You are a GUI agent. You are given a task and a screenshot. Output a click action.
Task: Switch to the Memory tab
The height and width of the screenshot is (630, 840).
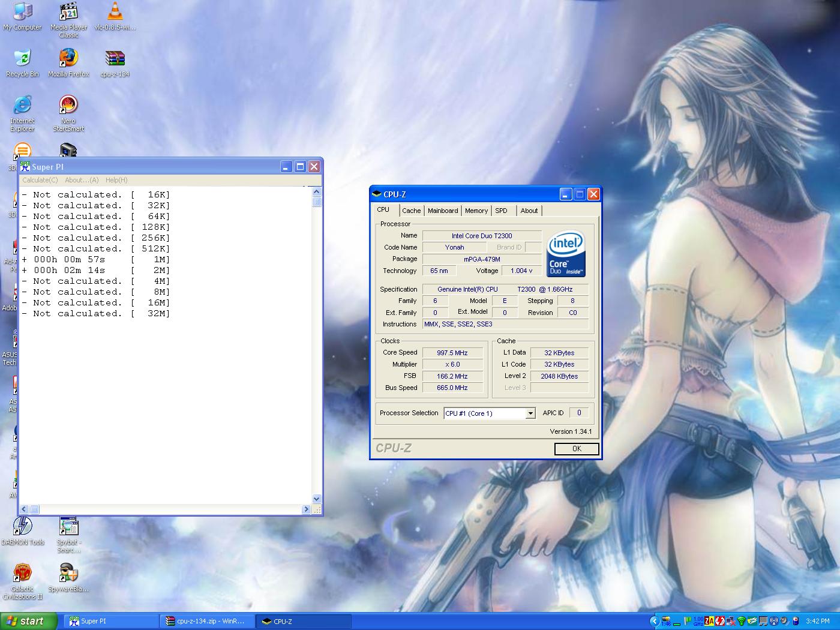pyautogui.click(x=476, y=211)
